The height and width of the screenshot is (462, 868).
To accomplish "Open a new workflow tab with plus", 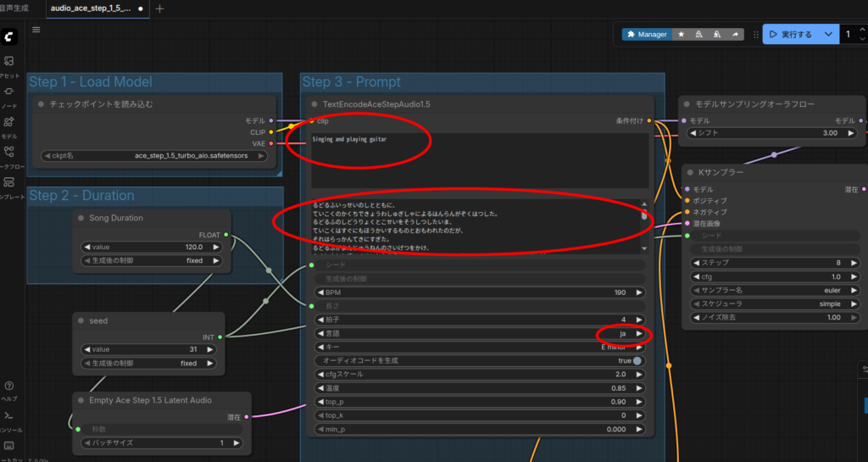I will (x=160, y=8).
